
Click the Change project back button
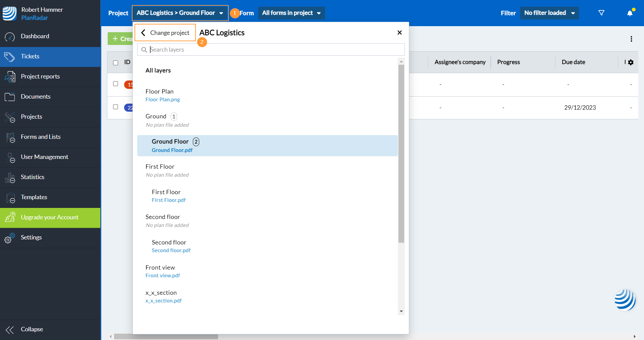coord(165,33)
